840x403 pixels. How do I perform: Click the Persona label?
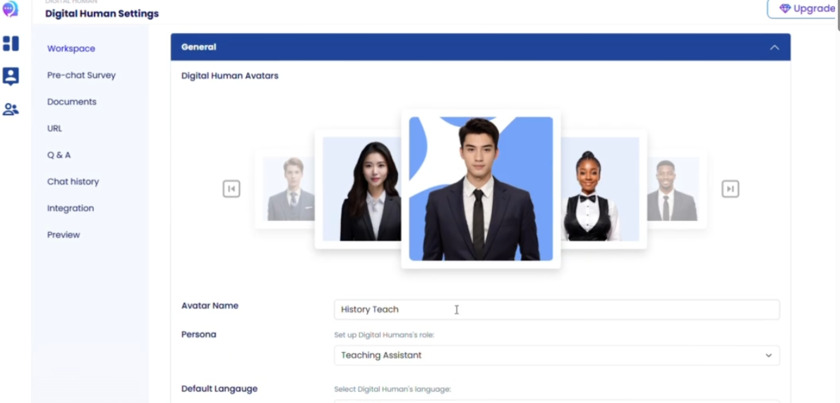(199, 334)
